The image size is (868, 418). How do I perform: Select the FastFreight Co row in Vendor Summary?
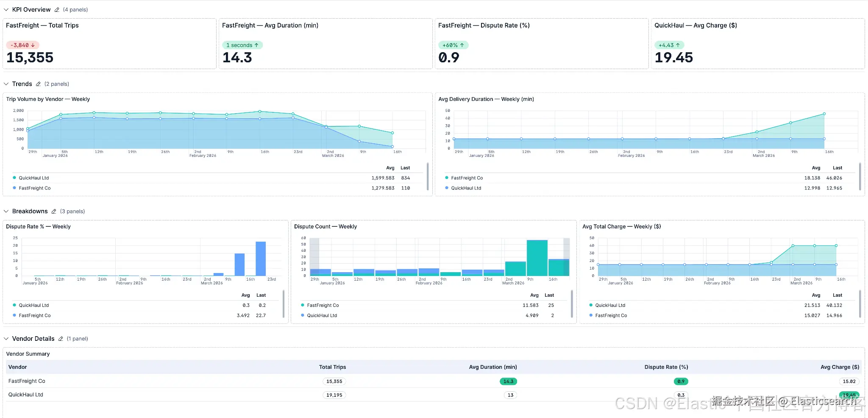[434, 381]
